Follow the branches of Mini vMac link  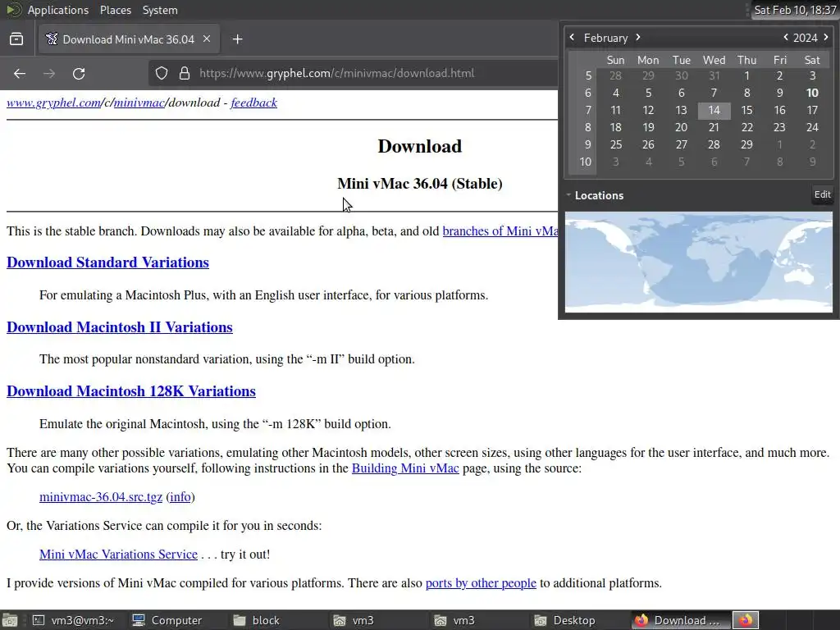pyautogui.click(x=500, y=231)
